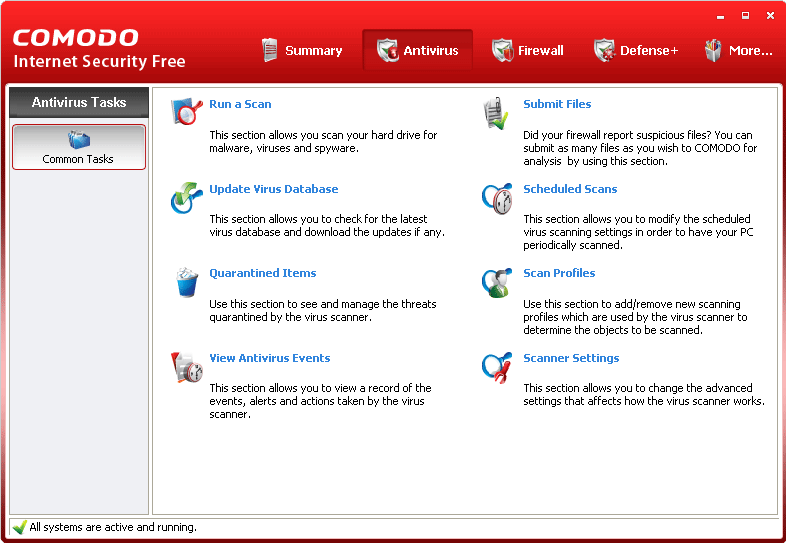Viewport: 786px width, 543px height.
Task: Click the 'quarantined by the virus scanner.' description text
Action: pyautogui.click(x=290, y=317)
